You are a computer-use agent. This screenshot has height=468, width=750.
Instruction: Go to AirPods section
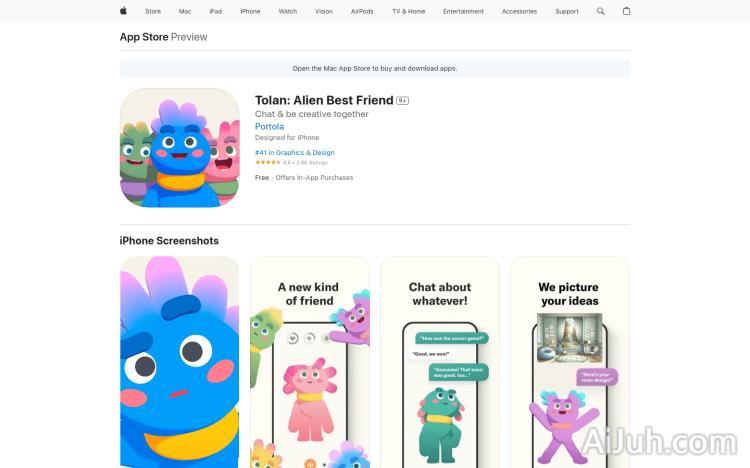[362, 11]
